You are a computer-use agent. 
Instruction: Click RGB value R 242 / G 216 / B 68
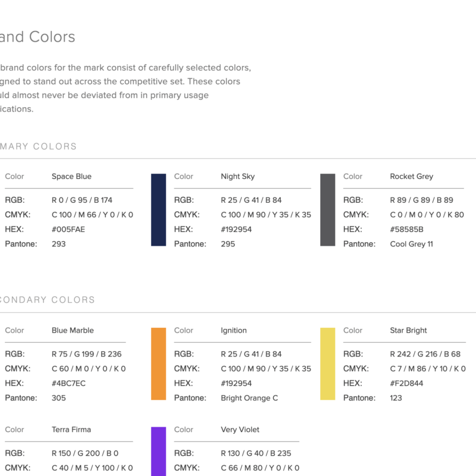tap(425, 354)
